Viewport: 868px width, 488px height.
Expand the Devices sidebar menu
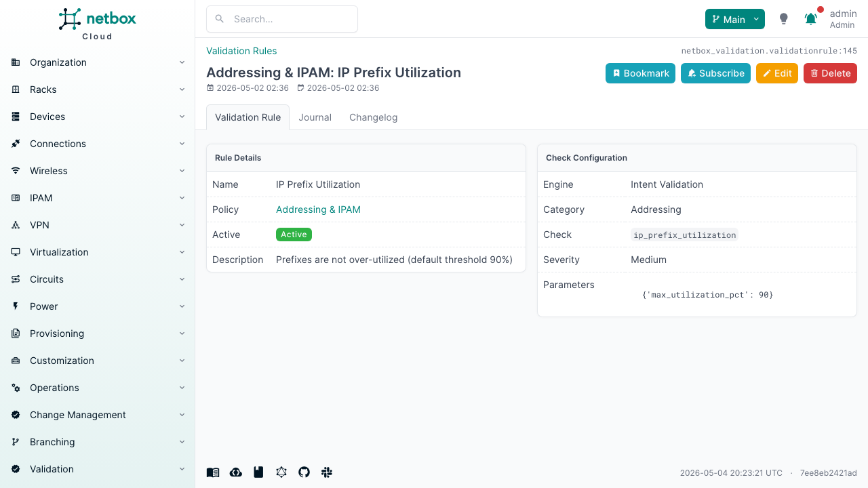(98, 117)
